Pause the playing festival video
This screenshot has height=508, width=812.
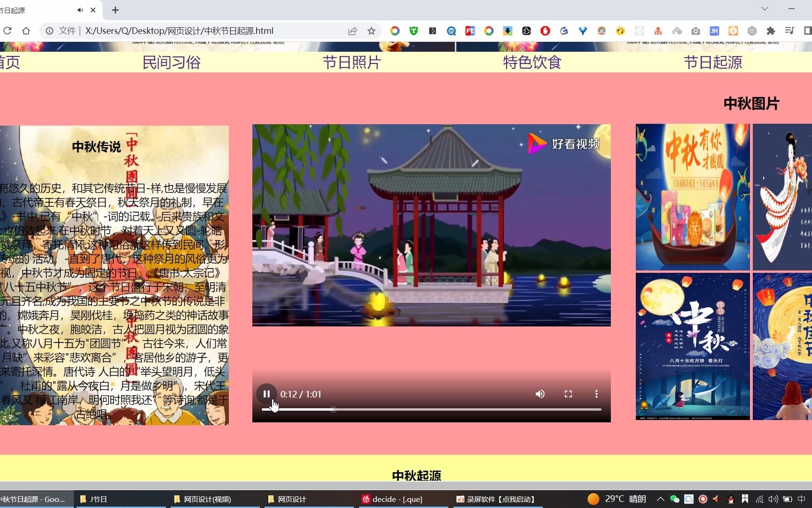(x=266, y=394)
